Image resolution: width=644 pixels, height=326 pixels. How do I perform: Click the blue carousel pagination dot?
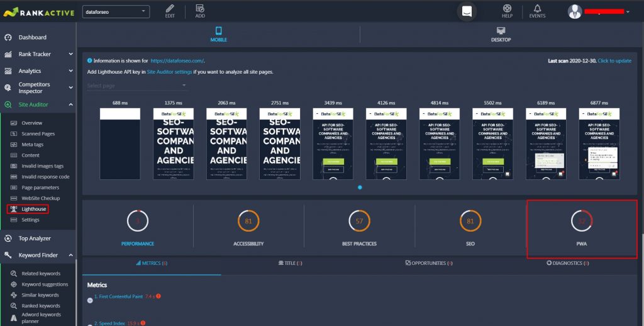point(360,188)
